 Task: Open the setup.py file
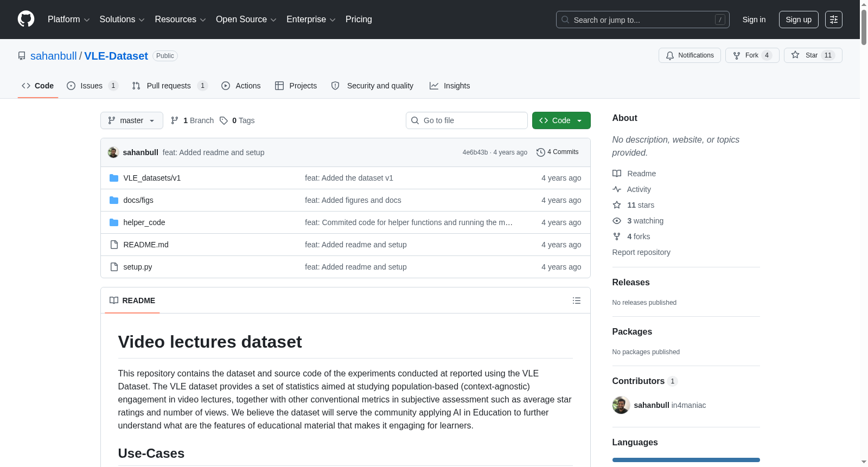pyautogui.click(x=138, y=267)
